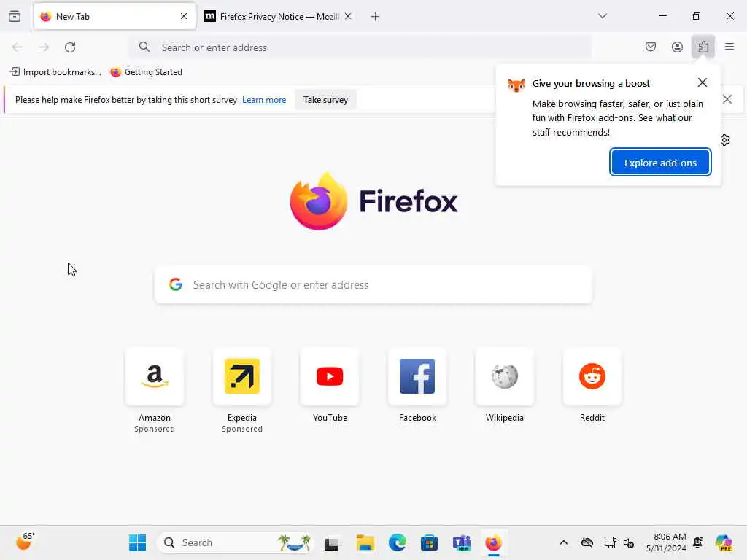Image resolution: width=747 pixels, height=560 pixels.
Task: Open Getting Started bookmark
Action: [146, 72]
